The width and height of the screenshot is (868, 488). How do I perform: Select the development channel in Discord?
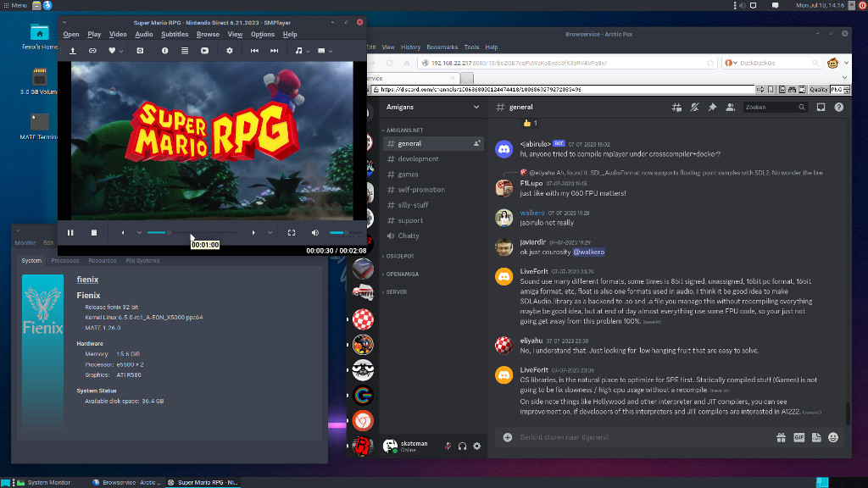(433, 158)
